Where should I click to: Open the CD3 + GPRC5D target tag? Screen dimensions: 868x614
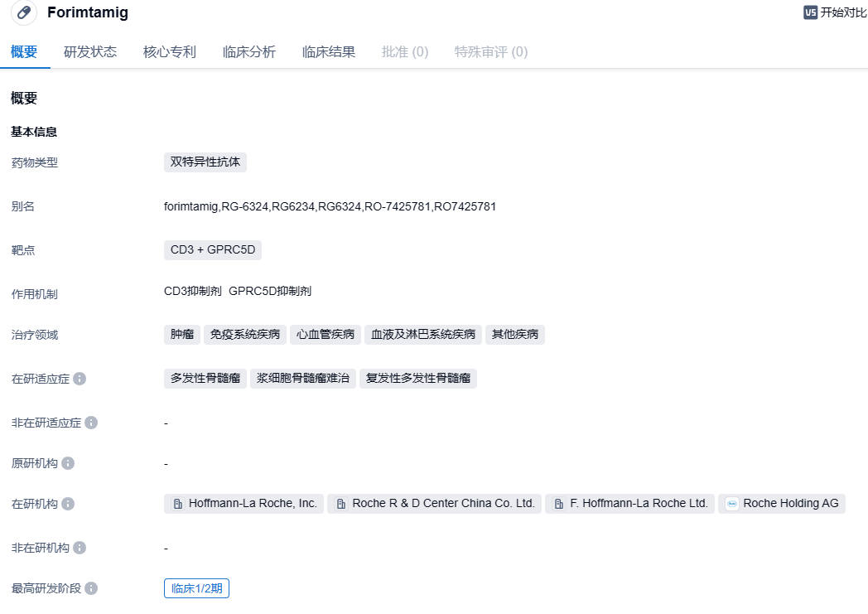click(213, 249)
